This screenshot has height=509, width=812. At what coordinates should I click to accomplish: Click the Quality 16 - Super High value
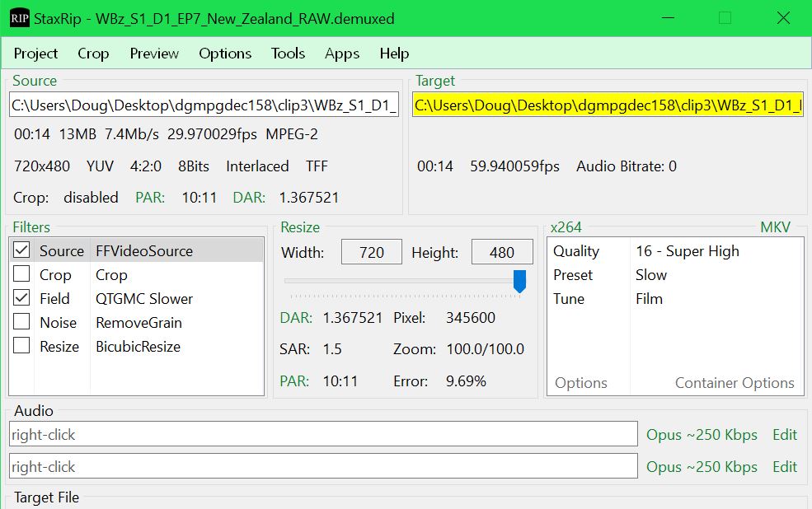click(688, 251)
